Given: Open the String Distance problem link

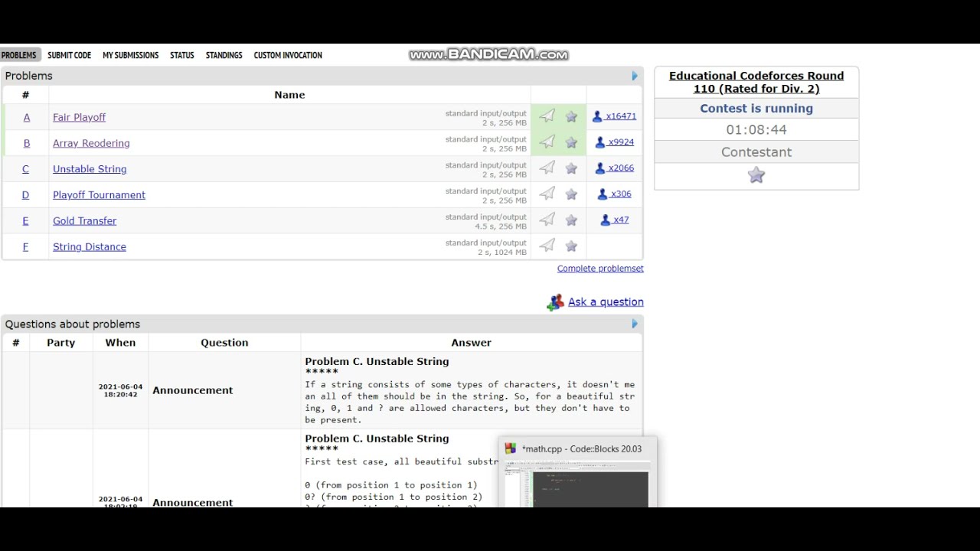Looking at the screenshot, I should tap(90, 247).
